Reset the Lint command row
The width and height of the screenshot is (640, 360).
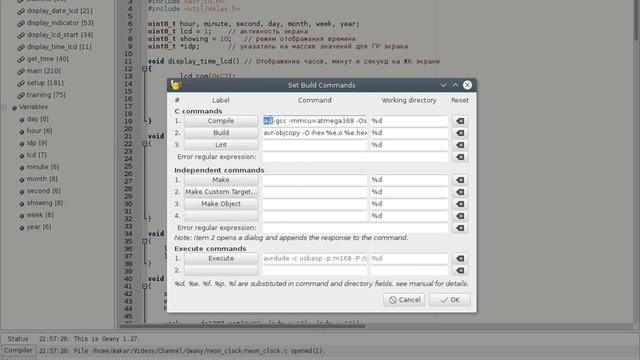coord(460,145)
